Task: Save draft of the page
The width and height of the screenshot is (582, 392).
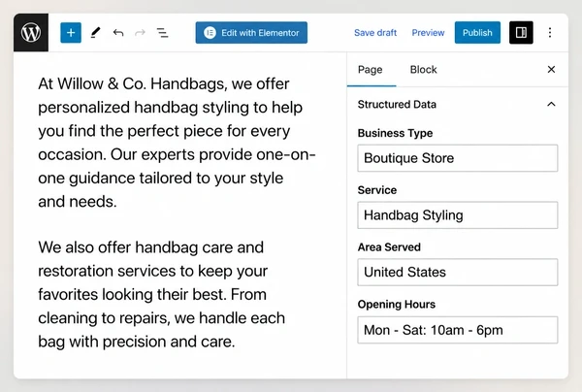Action: pos(375,33)
